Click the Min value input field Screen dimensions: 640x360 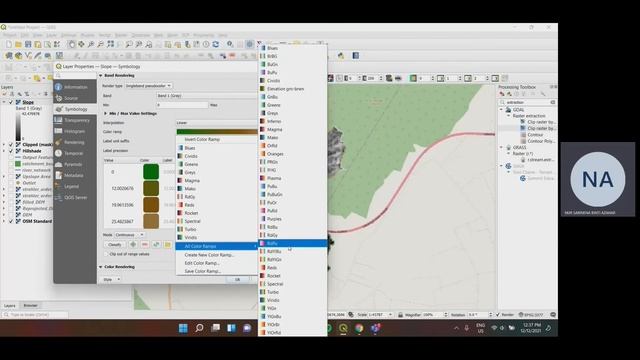(x=182, y=105)
